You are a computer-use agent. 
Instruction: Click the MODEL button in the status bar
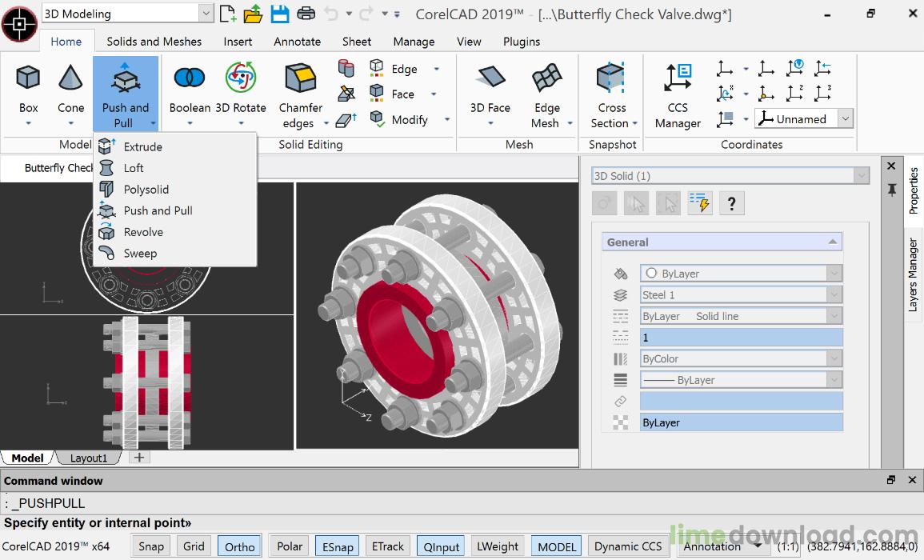(x=555, y=546)
